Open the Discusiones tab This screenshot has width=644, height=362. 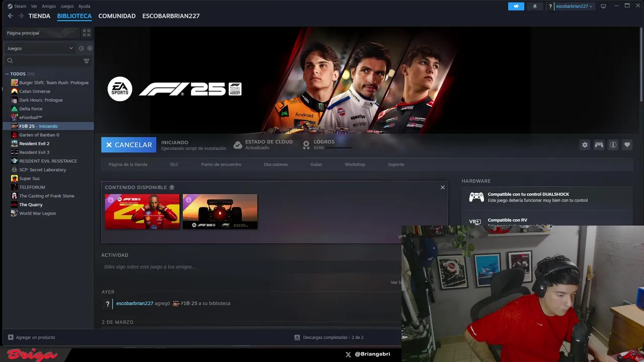pyautogui.click(x=276, y=164)
